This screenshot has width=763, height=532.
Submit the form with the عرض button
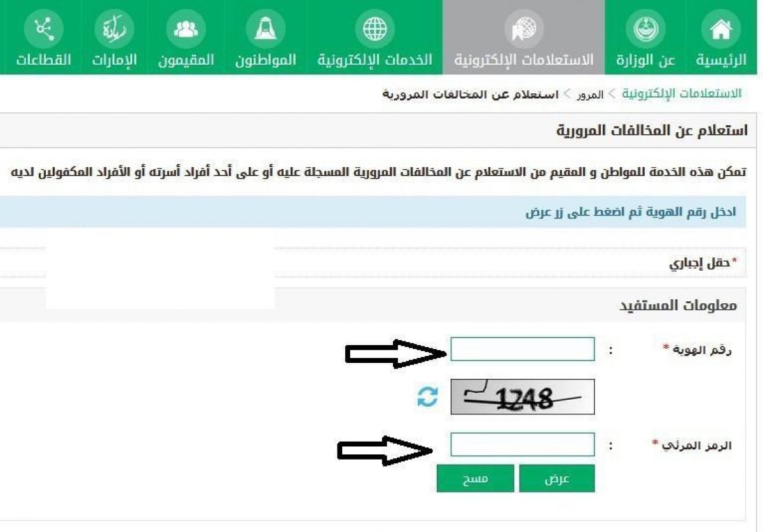pyautogui.click(x=557, y=479)
